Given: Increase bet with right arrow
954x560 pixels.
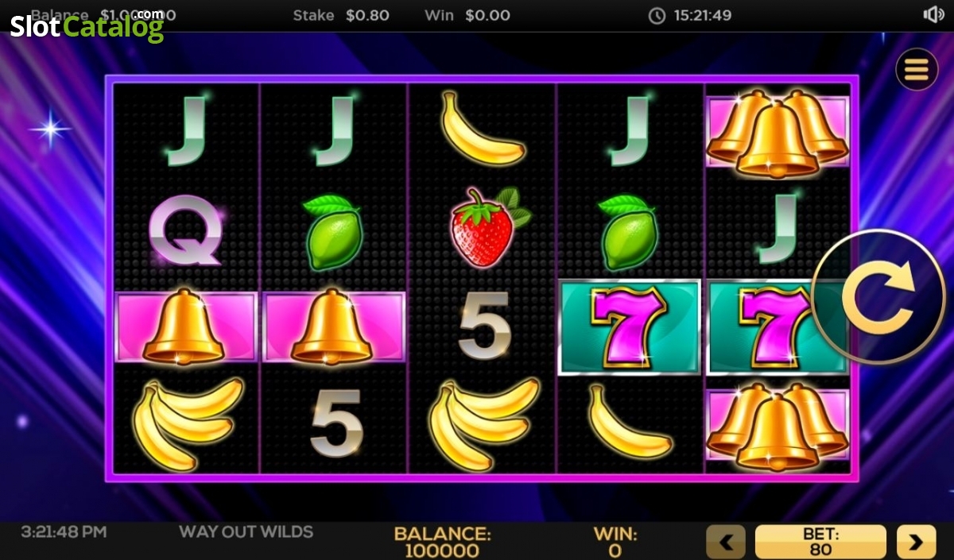Looking at the screenshot, I should tap(917, 542).
